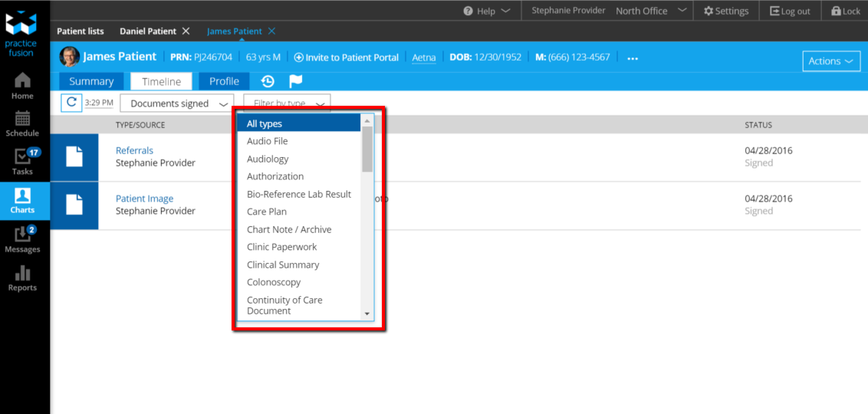This screenshot has width=868, height=414.
Task: Open the more options ellipsis
Action: tap(633, 58)
